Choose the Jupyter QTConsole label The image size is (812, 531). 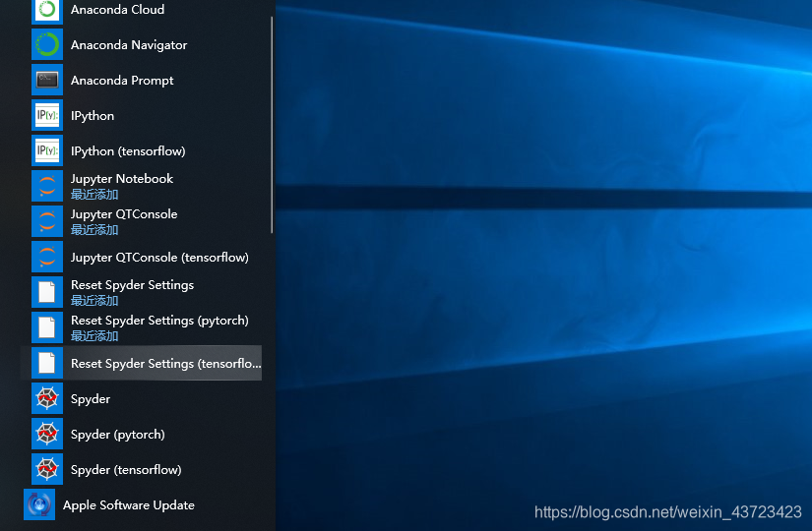tap(124, 214)
